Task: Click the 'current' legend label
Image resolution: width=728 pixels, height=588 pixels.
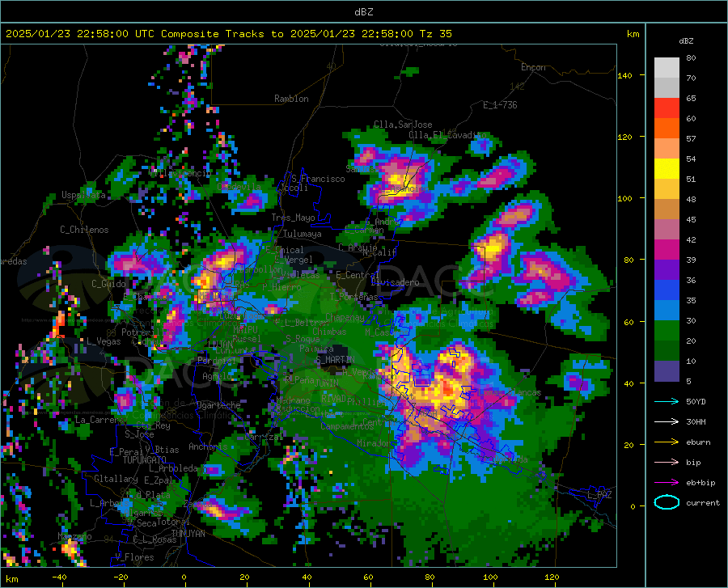Action: (x=703, y=503)
